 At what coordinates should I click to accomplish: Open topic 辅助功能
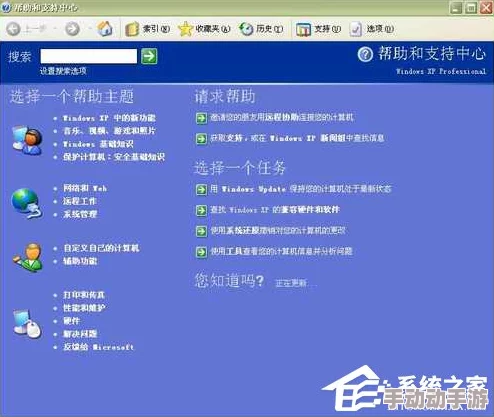pyautogui.click(x=80, y=261)
